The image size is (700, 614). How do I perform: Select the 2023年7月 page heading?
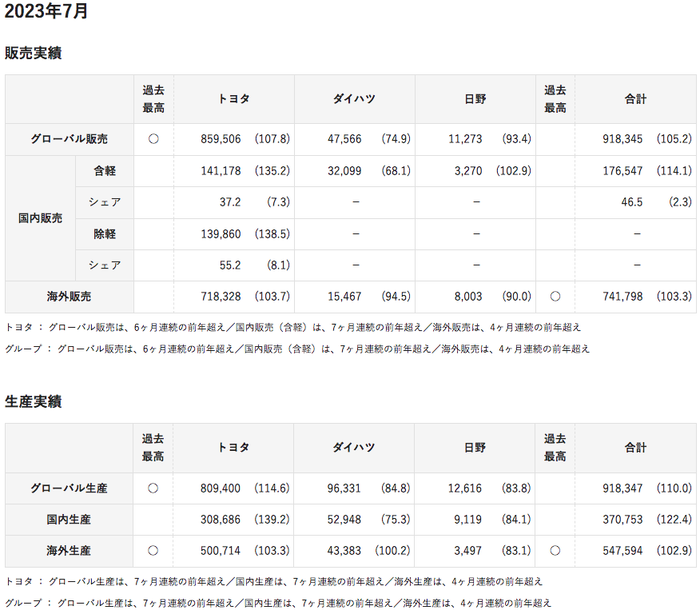[46, 12]
